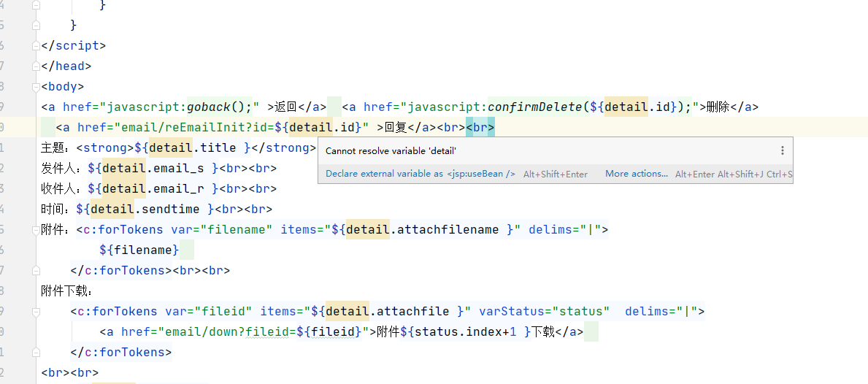Click 'Declare external variable as <jsp:useBean />' quick fix
This screenshot has width=868, height=384.
(x=420, y=174)
